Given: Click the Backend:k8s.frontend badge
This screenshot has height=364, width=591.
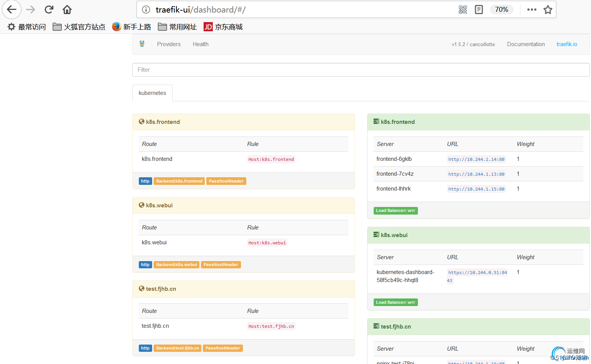Looking at the screenshot, I should pos(179,181).
